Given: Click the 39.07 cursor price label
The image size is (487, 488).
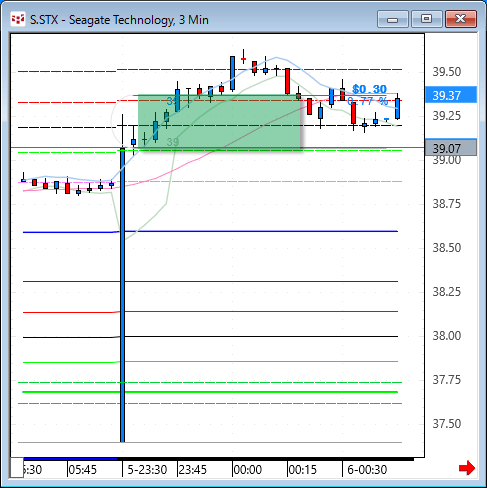Looking at the screenshot, I should click(x=451, y=148).
